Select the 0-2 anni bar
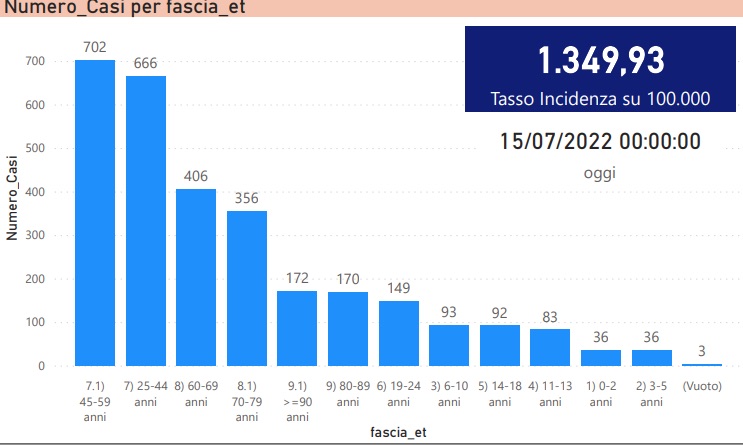This screenshot has width=743, height=445. click(601, 357)
